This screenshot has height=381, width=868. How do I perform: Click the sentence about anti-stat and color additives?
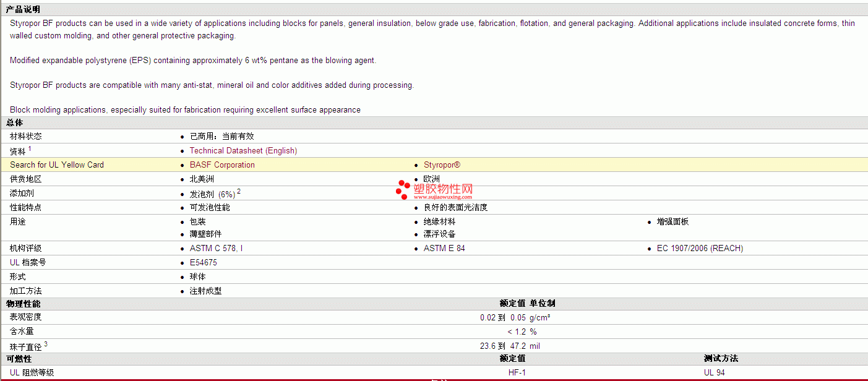pos(212,85)
